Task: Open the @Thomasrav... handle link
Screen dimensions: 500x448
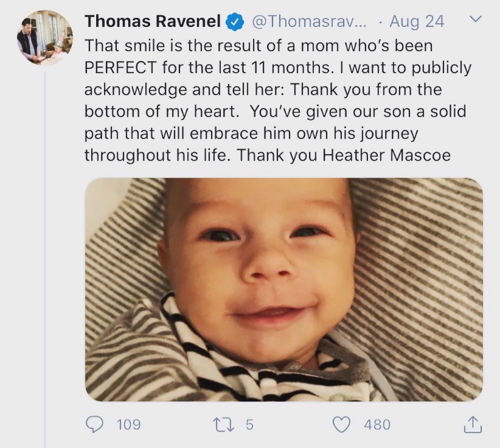Action: (x=309, y=21)
